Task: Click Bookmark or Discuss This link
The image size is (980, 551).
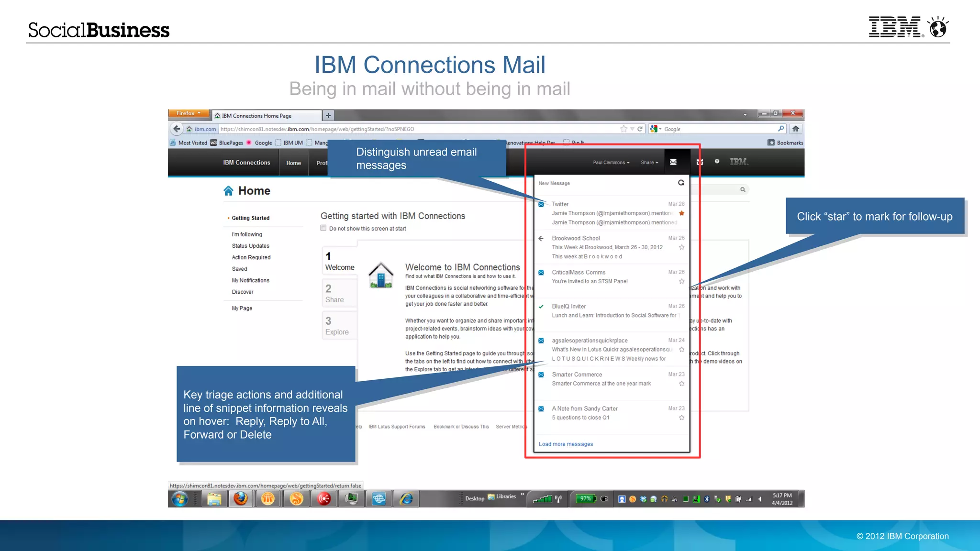Action: tap(461, 427)
